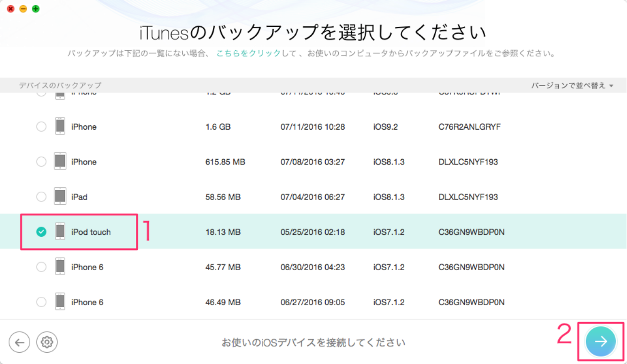Click the date 07/11/2016 10:28
The image size is (627, 364).
(313, 127)
